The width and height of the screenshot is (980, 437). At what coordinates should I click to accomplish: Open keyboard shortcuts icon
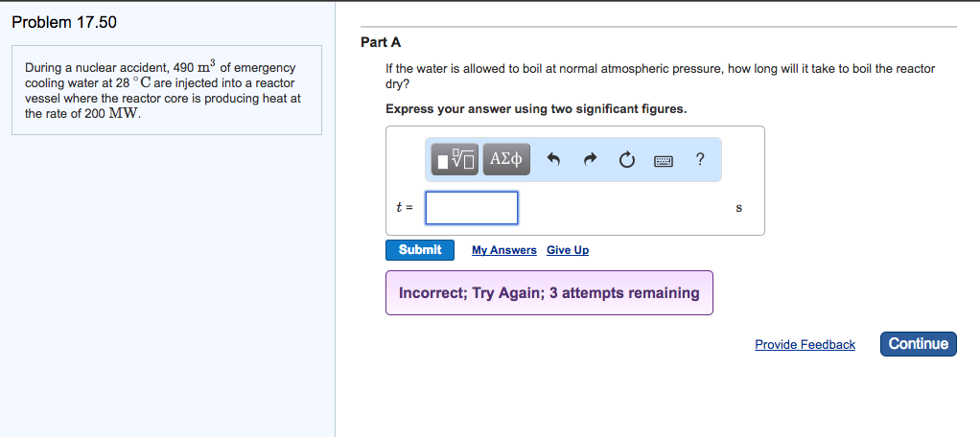click(x=664, y=161)
